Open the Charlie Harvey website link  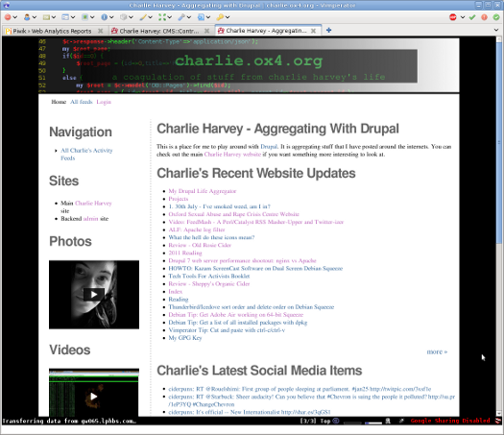tap(232, 155)
